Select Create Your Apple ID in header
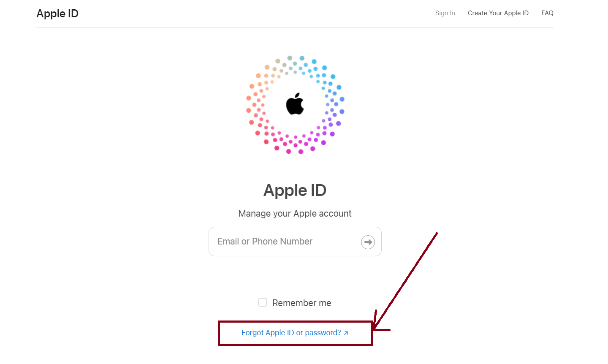This screenshot has height=364, width=608. [498, 13]
